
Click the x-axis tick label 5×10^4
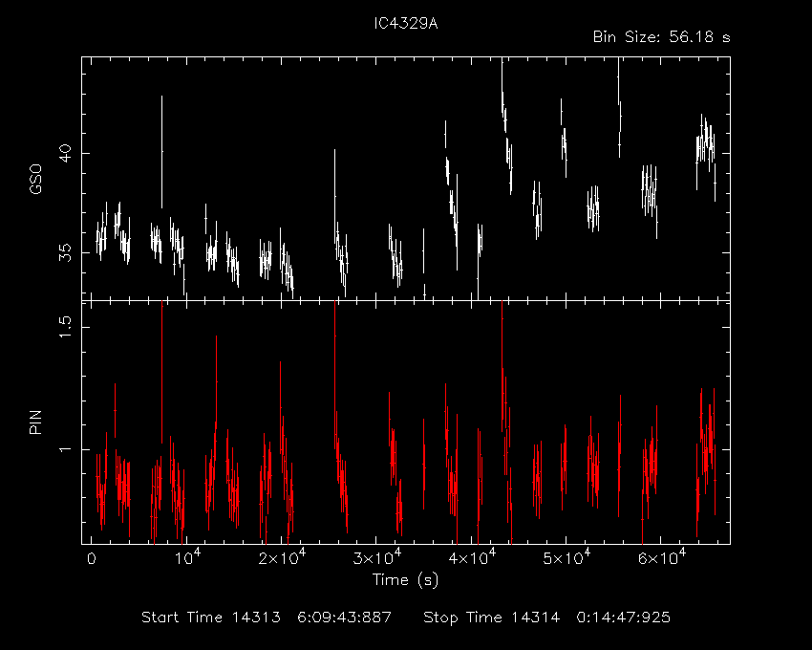click(x=566, y=557)
